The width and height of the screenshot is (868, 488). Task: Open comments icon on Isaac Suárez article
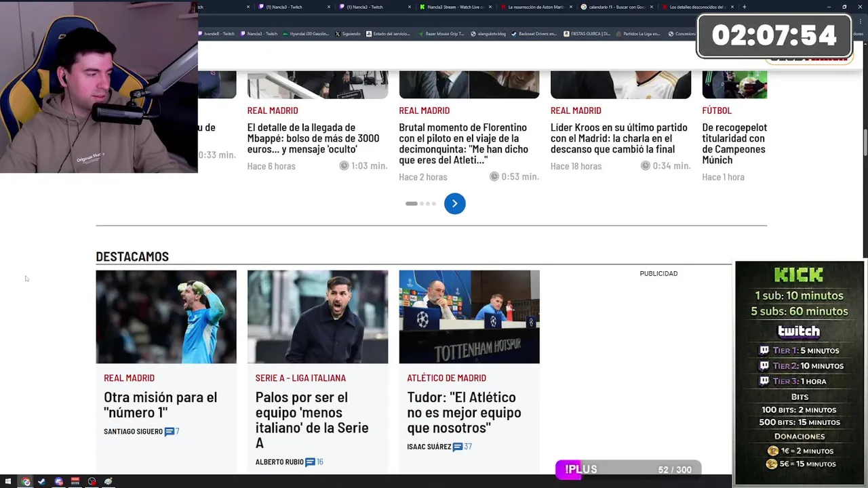point(458,447)
